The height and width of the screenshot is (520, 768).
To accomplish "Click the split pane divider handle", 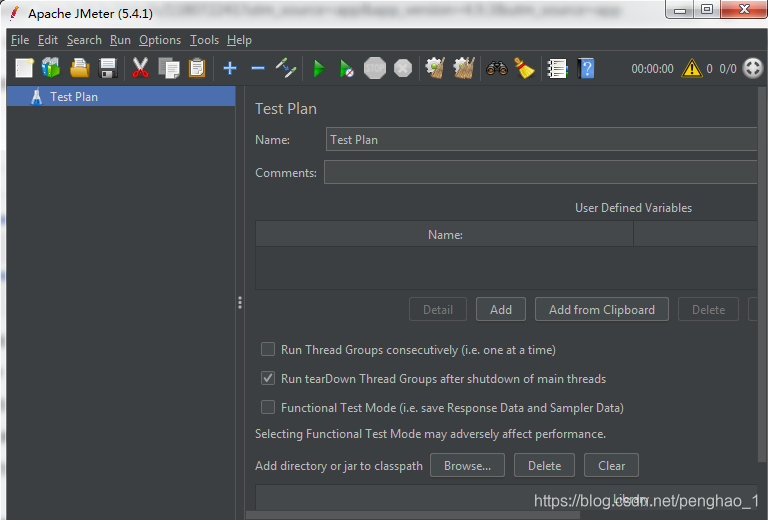I will [240, 303].
